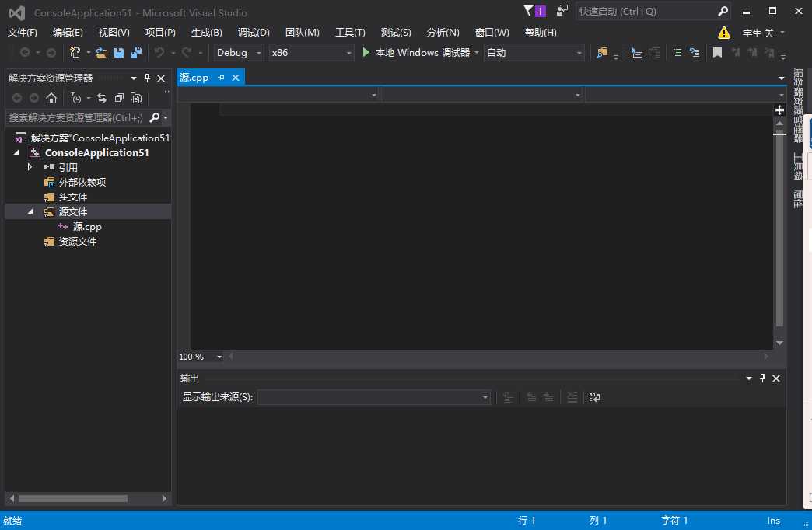Open the Solution Explorer window options arrow
The height and width of the screenshot is (530, 812).
(x=134, y=78)
